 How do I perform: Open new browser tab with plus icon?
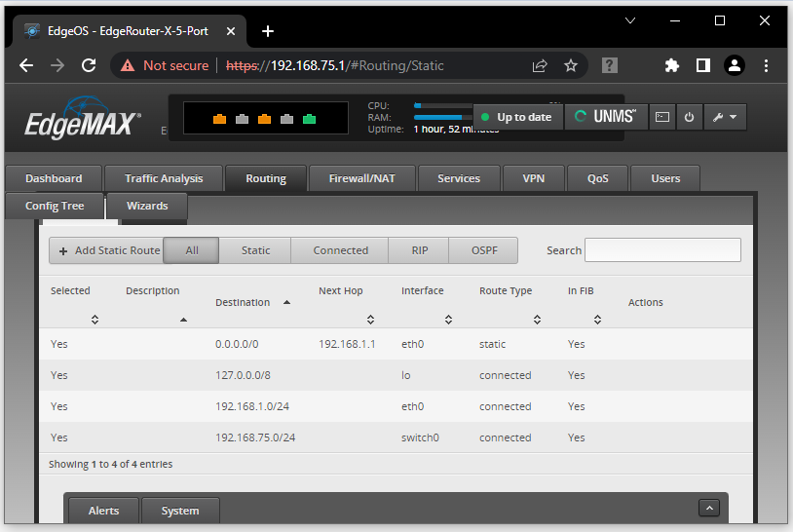tap(268, 30)
